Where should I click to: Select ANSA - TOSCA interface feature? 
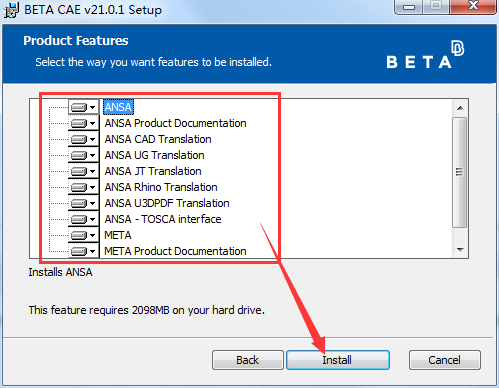coord(163,219)
